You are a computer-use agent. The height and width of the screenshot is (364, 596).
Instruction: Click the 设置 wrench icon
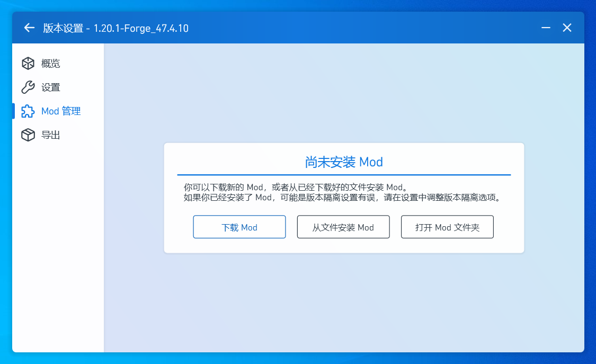[x=28, y=87]
